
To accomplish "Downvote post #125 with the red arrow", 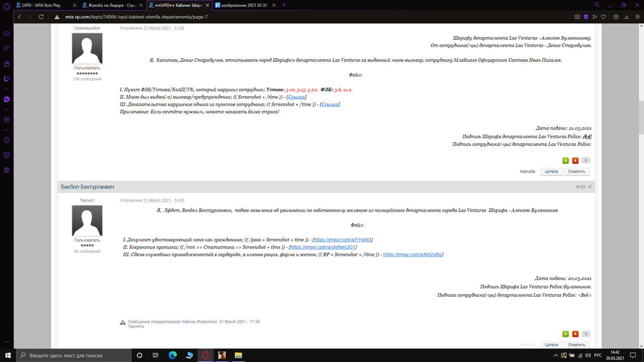I will click(x=575, y=333).
